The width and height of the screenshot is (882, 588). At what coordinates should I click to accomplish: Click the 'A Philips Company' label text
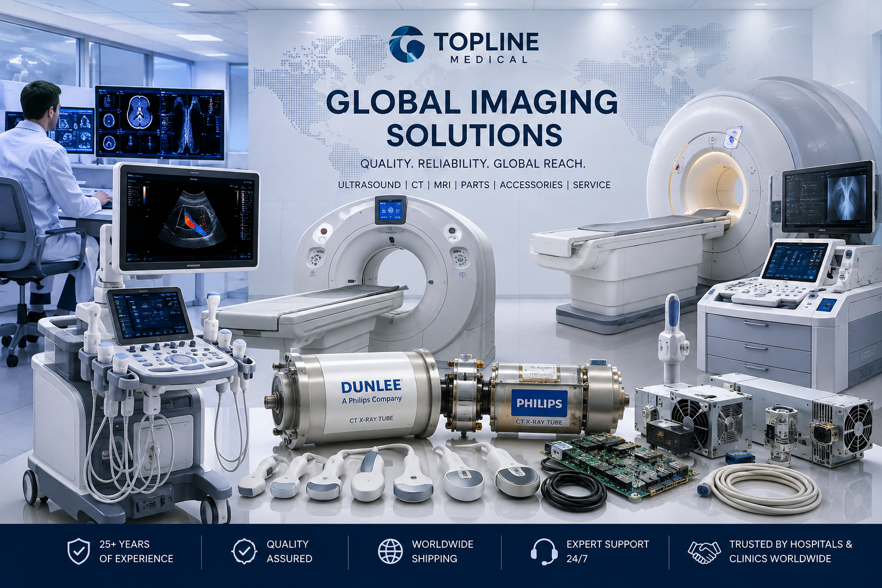click(372, 400)
